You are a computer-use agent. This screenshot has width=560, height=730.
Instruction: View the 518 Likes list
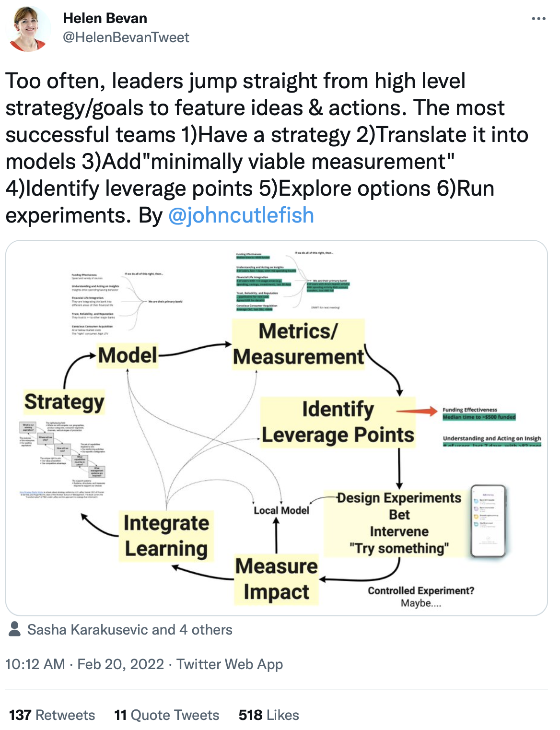coord(268,715)
